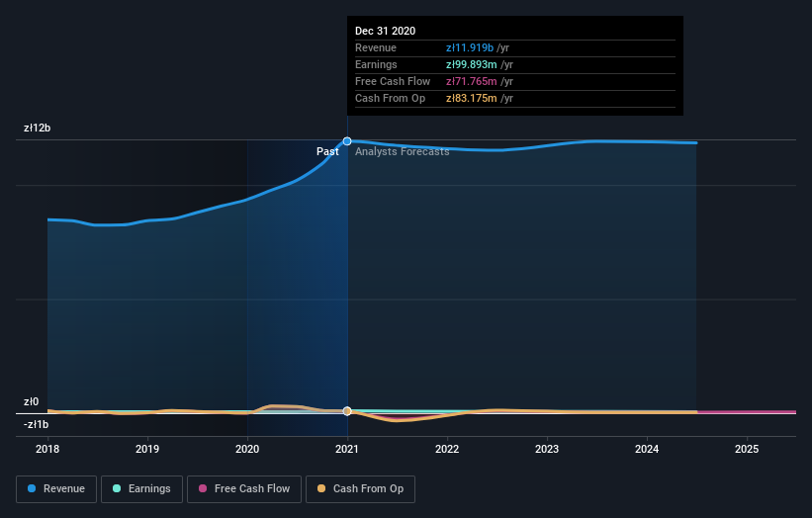Image resolution: width=812 pixels, height=518 pixels.
Task: Toggle the Earnings legend button
Action: coord(141,489)
